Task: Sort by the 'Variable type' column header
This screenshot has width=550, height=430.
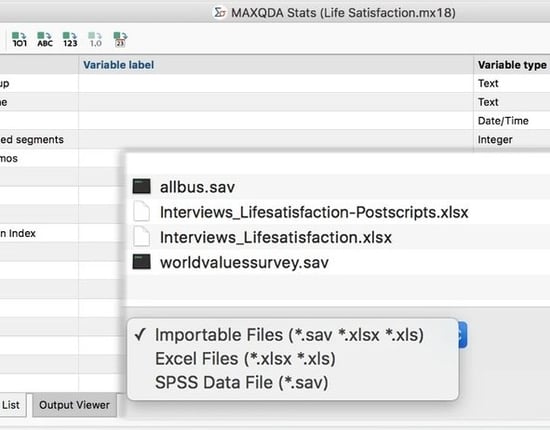Action: [512, 65]
